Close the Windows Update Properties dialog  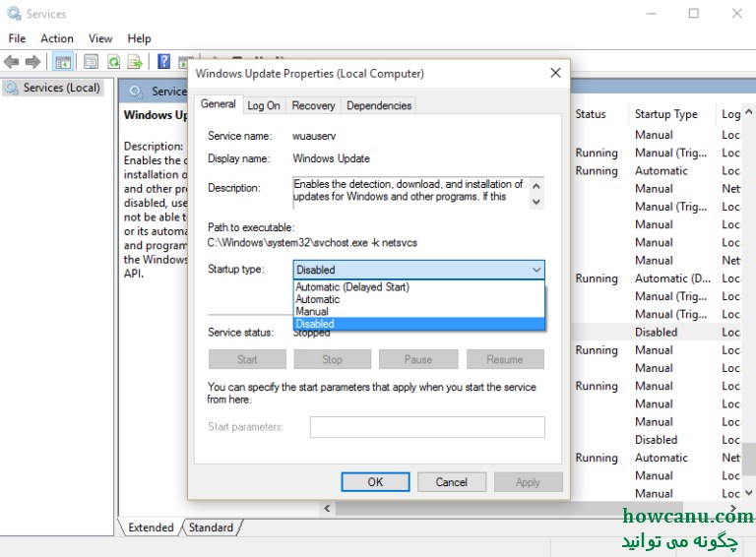coord(555,73)
